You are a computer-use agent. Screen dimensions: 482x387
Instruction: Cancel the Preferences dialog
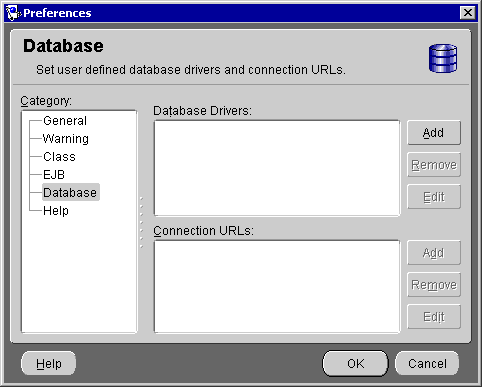click(427, 363)
